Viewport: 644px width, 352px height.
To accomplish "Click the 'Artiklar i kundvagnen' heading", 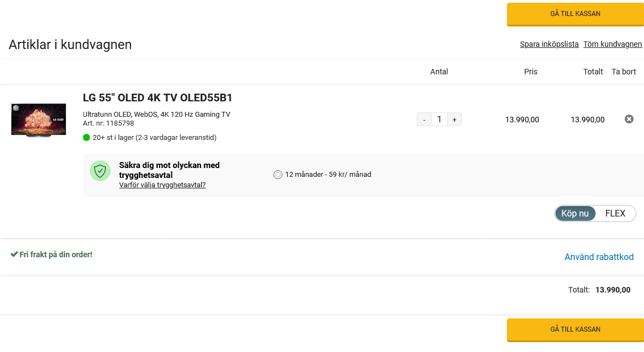I will point(70,45).
